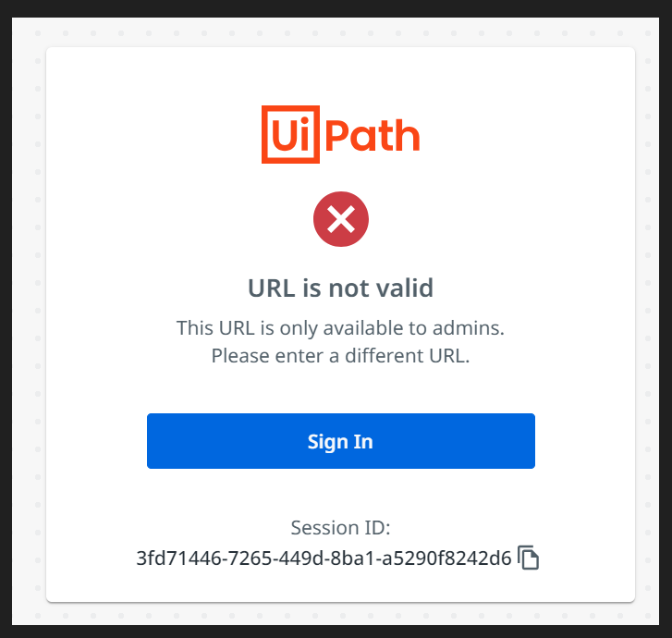Click the word "admins" in the message
672x638 pixels.
pyautogui.click(x=473, y=327)
